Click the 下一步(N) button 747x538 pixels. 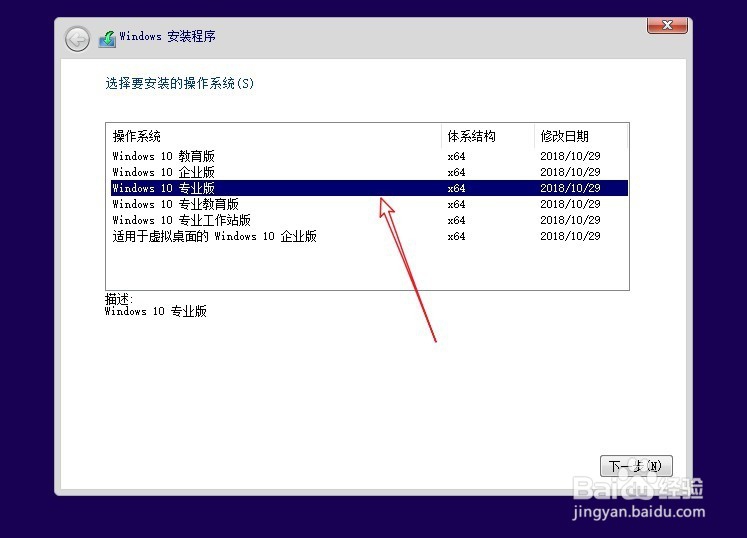[636, 466]
